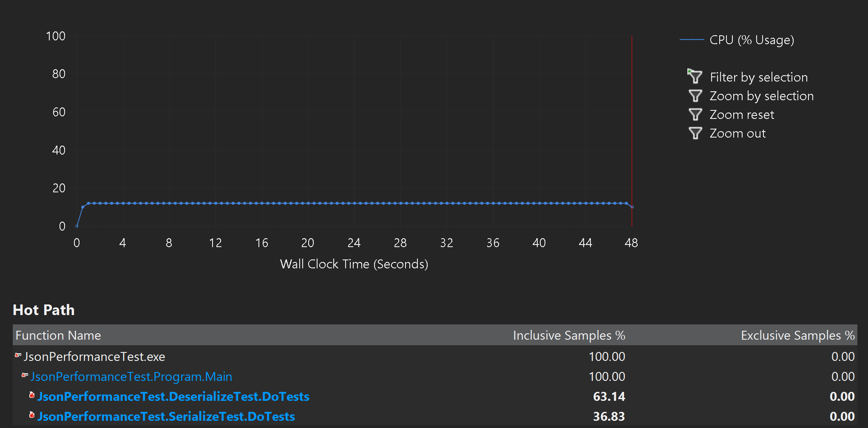Click the 63.14 inclusive samples value
The height and width of the screenshot is (428, 868).
609,397
